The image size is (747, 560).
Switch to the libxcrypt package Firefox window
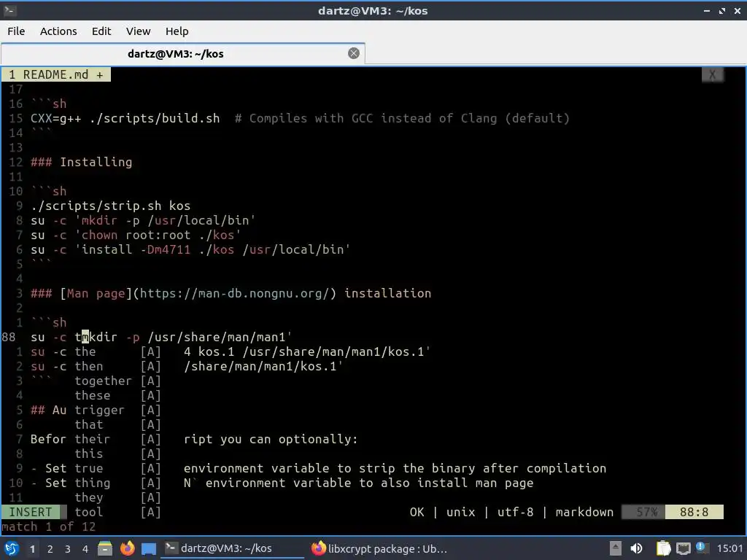click(x=379, y=548)
